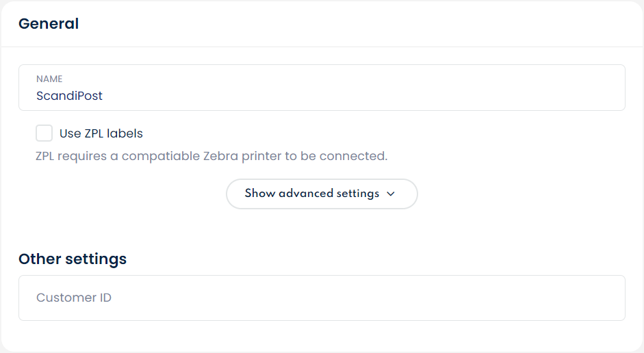Click the word "labels" next to the checkbox
Image resolution: width=644 pixels, height=353 pixels.
[125, 133]
